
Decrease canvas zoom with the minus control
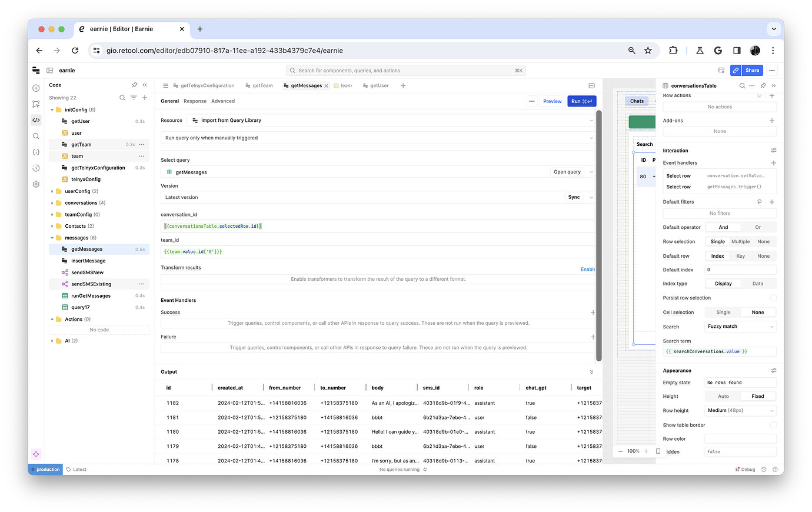620,451
